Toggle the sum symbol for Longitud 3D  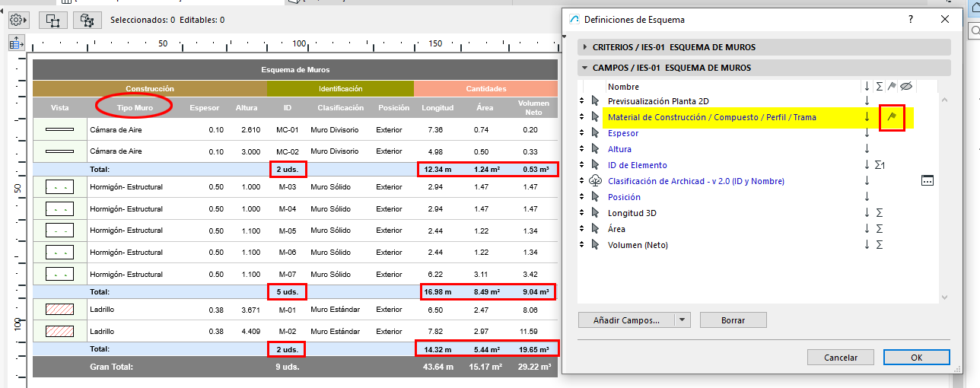click(879, 213)
